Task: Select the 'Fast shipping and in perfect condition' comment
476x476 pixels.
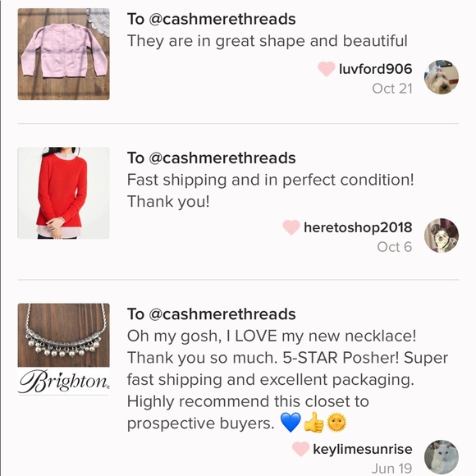Action: pyautogui.click(x=271, y=190)
